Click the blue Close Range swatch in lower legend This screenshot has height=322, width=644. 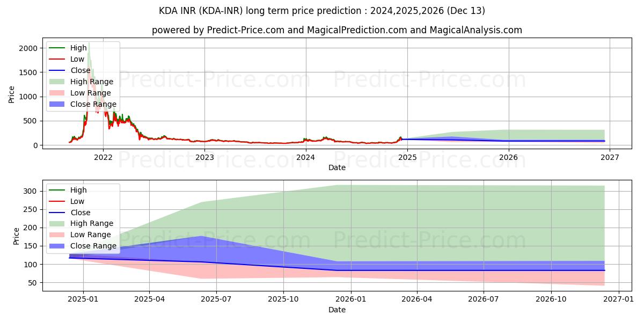pos(57,246)
